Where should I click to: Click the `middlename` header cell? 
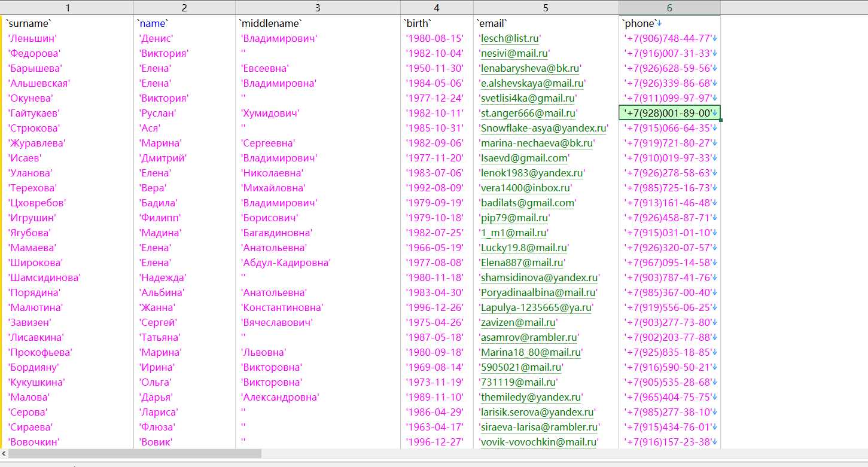[x=318, y=23]
